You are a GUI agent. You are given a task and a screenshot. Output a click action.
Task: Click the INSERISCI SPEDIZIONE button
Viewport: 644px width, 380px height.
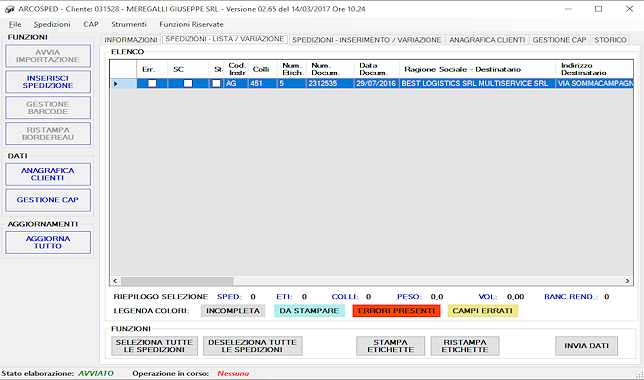coord(48,82)
